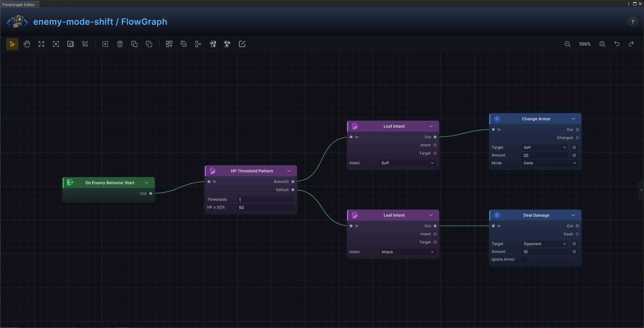This screenshot has width=644, height=328.
Task: Zoom in with the plus magnifier
Action: 602,44
